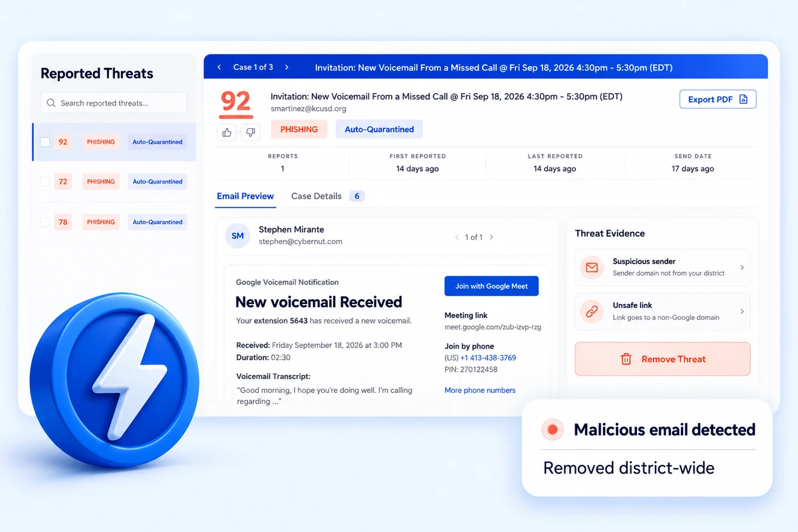The image size is (798, 532).
Task: Click Auto-Quarantined label in row 78
Action: [158, 222]
